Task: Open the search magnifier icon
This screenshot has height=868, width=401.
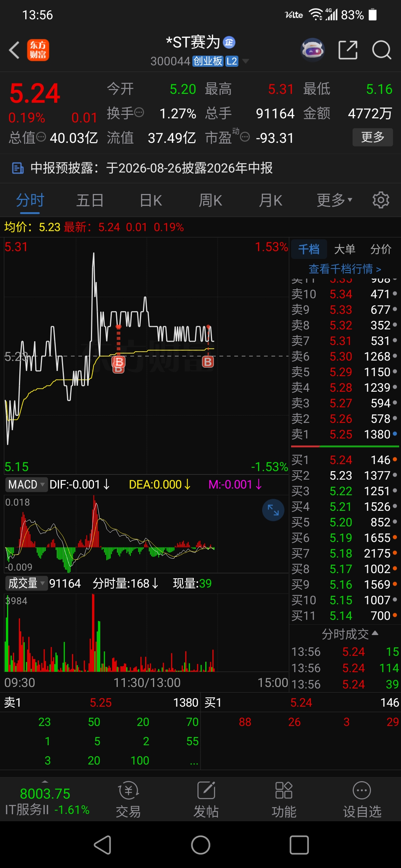Action: pos(382,50)
